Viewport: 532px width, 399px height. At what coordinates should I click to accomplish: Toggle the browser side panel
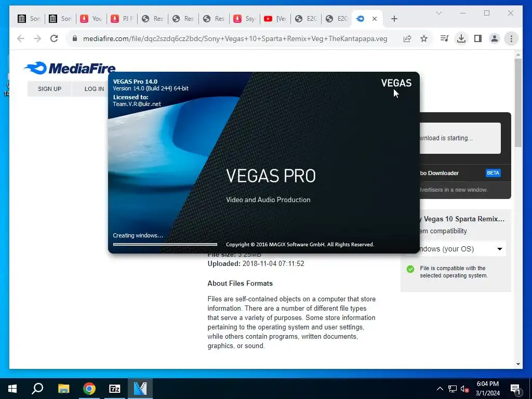[x=478, y=38]
